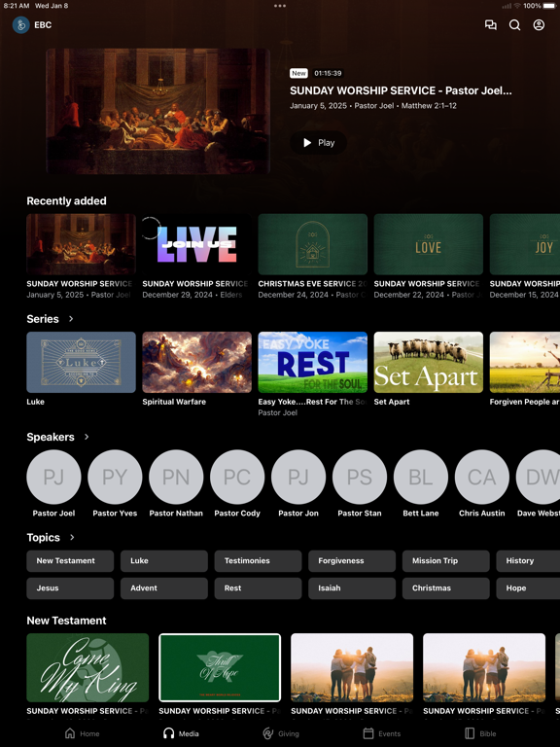This screenshot has height=747, width=560.
Task: Select the New Testament topic chip
Action: point(70,560)
